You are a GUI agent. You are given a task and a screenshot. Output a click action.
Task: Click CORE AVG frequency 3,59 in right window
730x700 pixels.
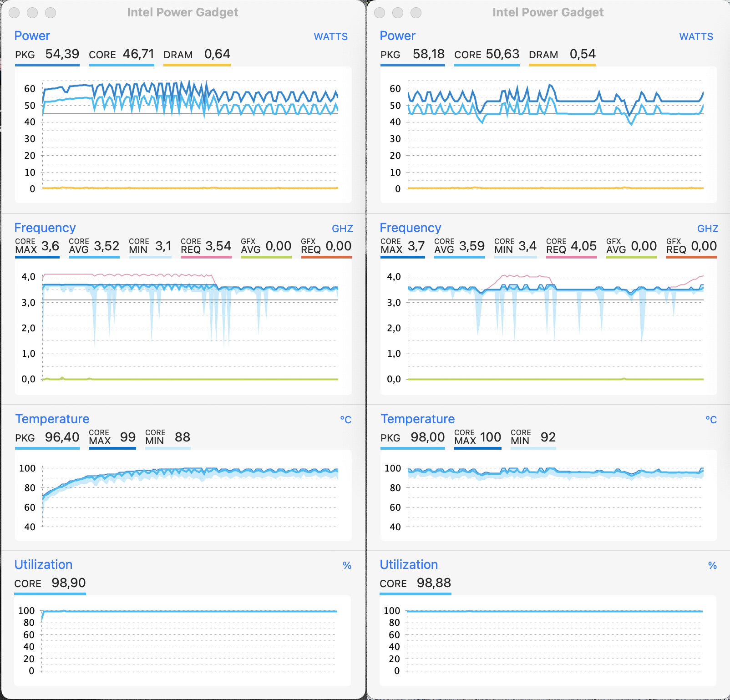click(x=472, y=246)
